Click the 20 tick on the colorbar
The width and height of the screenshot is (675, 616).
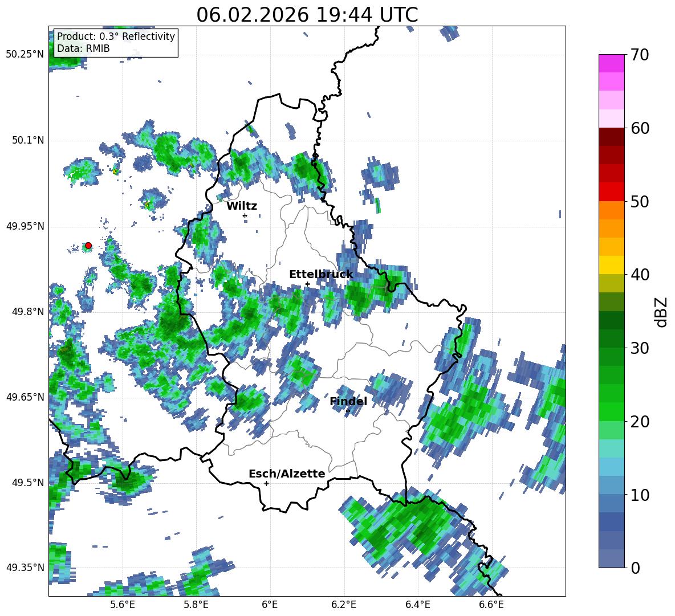click(x=640, y=421)
